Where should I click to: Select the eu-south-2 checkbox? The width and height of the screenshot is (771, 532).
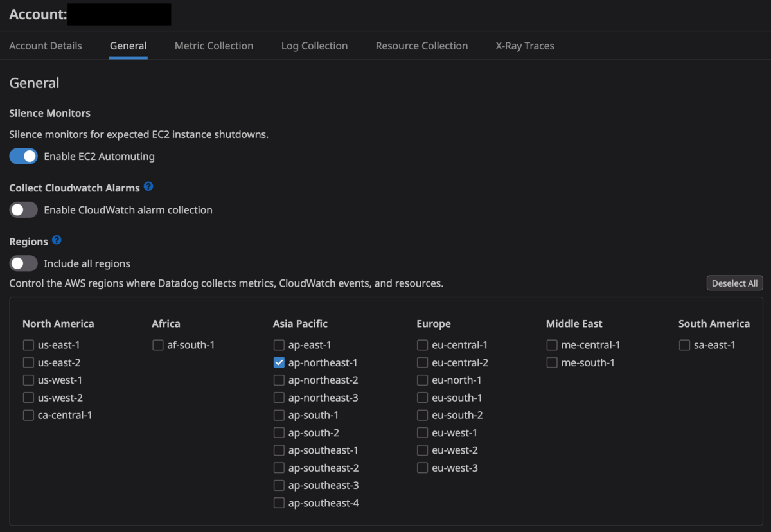click(422, 415)
